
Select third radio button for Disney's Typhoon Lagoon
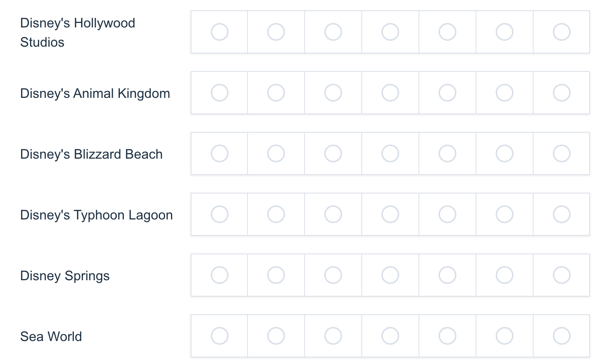[x=333, y=214]
